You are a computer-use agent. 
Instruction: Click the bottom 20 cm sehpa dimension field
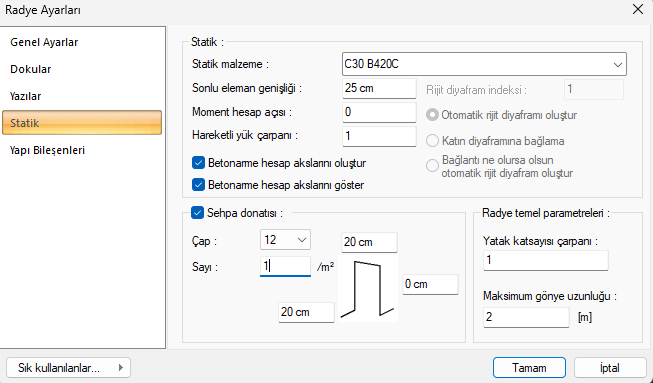pos(306,312)
